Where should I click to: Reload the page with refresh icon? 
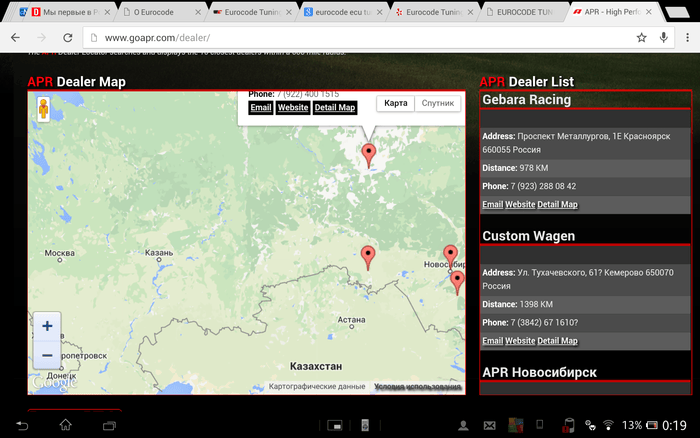tap(67, 38)
